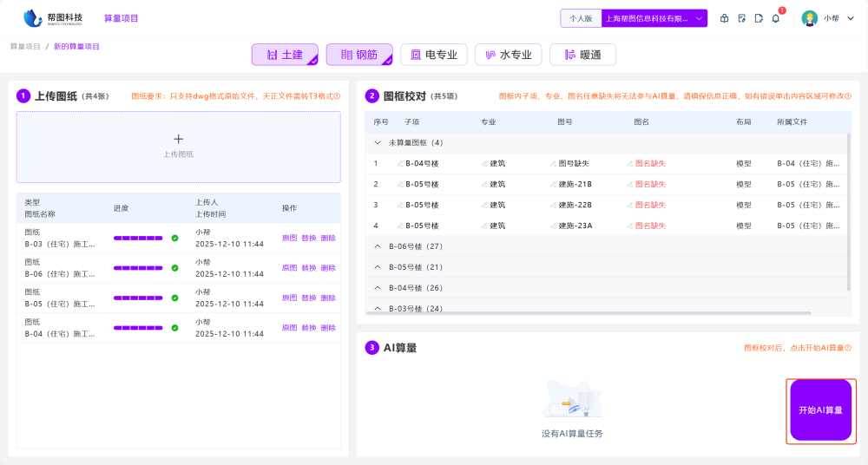Toggle the 土建 discipline selection
The width and height of the screenshot is (868, 465).
click(x=285, y=55)
